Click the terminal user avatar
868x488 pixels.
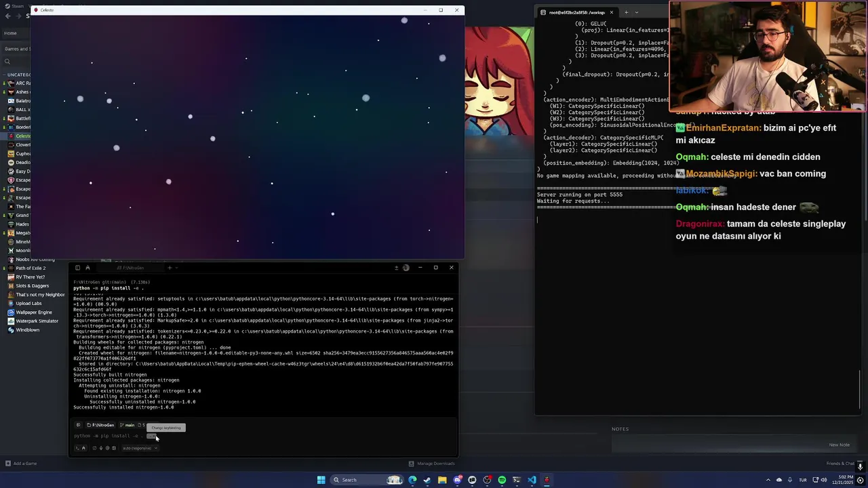[x=406, y=268]
